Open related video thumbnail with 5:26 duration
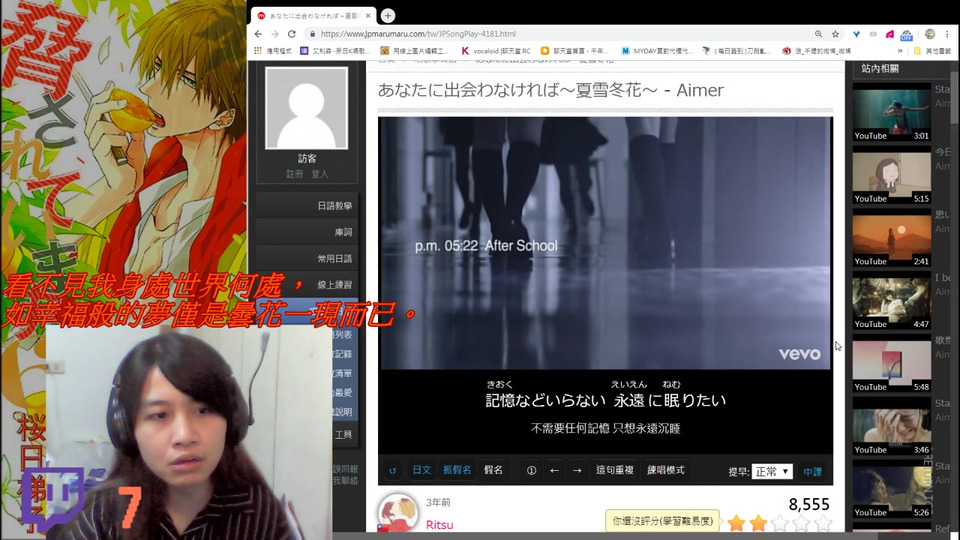The image size is (960, 540). tap(891, 491)
